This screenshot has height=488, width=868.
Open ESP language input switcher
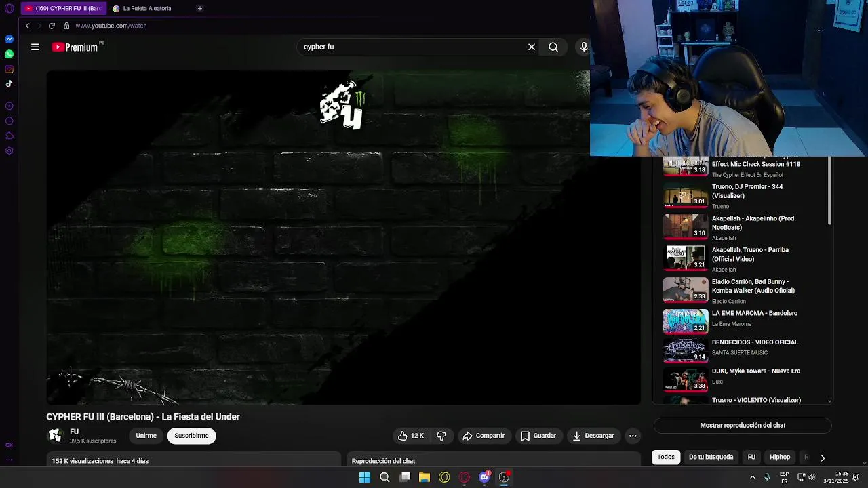coord(784,477)
